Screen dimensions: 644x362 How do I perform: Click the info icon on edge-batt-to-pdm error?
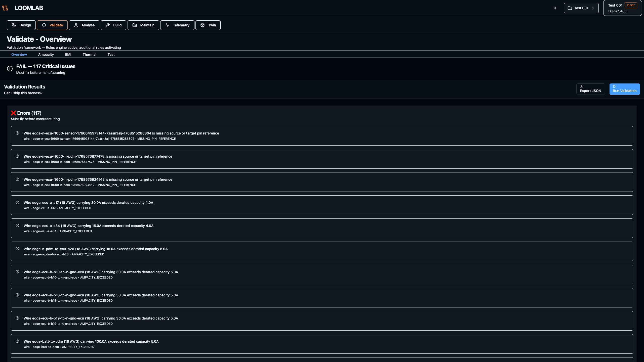(x=17, y=341)
